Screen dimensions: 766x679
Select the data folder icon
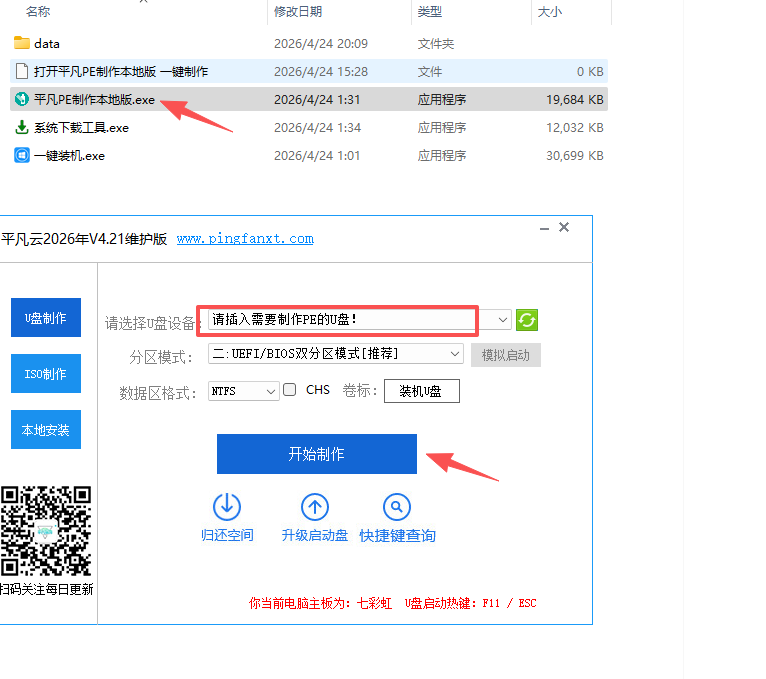(21, 43)
